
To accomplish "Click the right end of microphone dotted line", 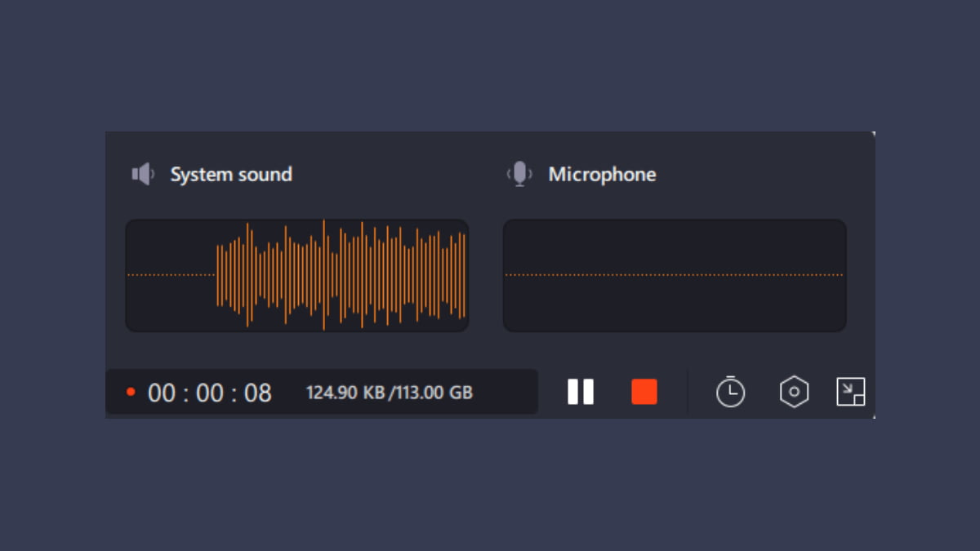I will 838,275.
